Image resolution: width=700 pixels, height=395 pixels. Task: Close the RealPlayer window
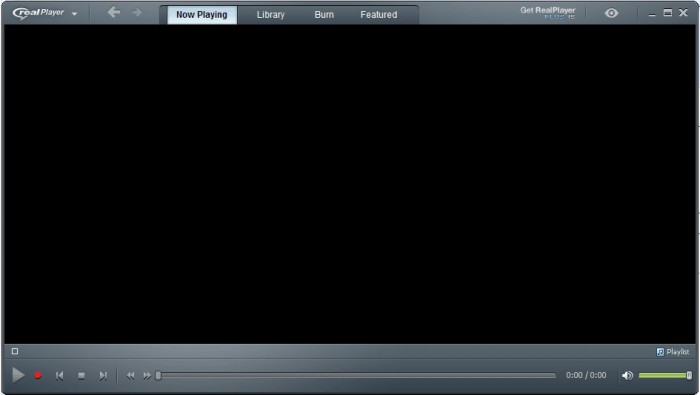(683, 12)
